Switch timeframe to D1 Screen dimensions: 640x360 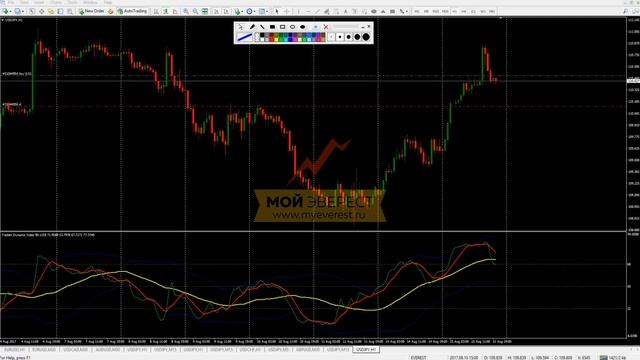coord(473,11)
